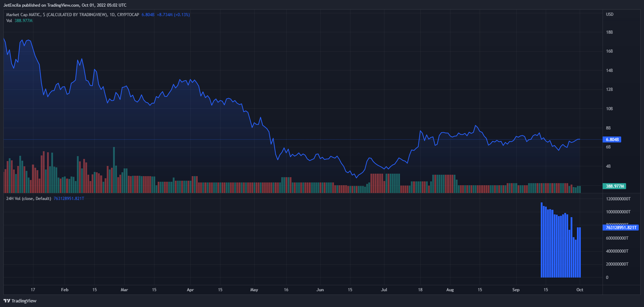Click the tallest blue 24H volume bar

click(x=541, y=240)
